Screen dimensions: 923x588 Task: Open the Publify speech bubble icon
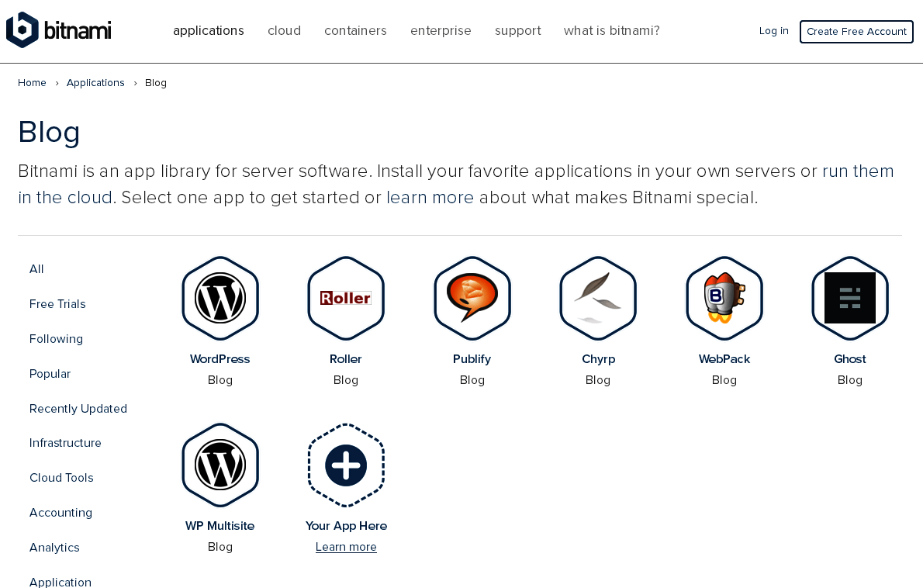[472, 298]
